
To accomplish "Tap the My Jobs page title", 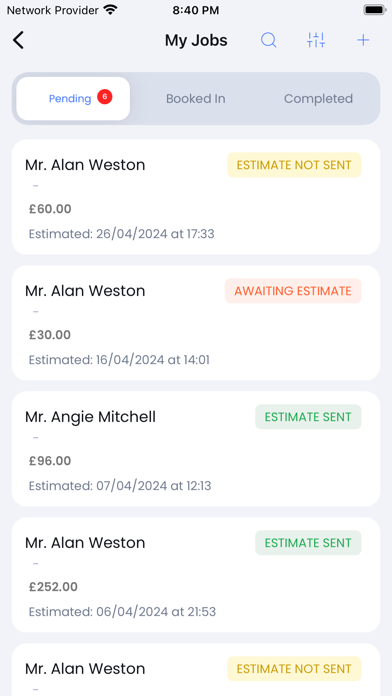I will click(x=196, y=40).
